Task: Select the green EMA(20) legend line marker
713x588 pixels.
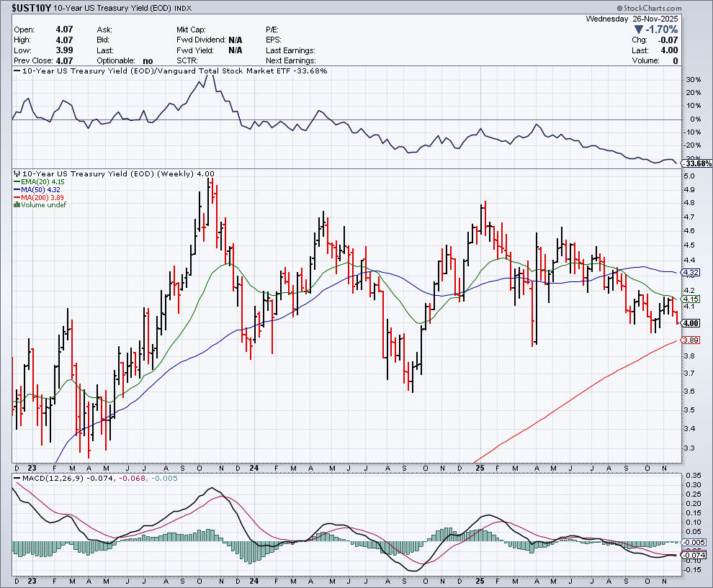Action: (x=17, y=181)
